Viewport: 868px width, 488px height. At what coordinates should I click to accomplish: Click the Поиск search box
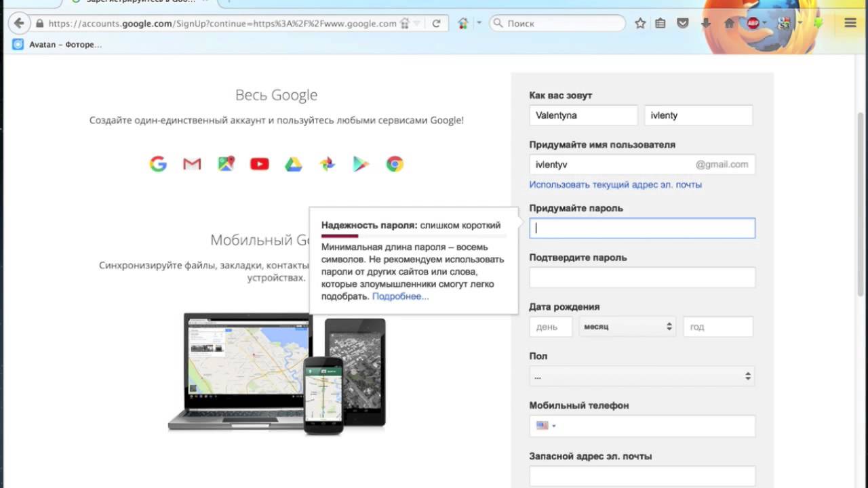[x=557, y=23]
